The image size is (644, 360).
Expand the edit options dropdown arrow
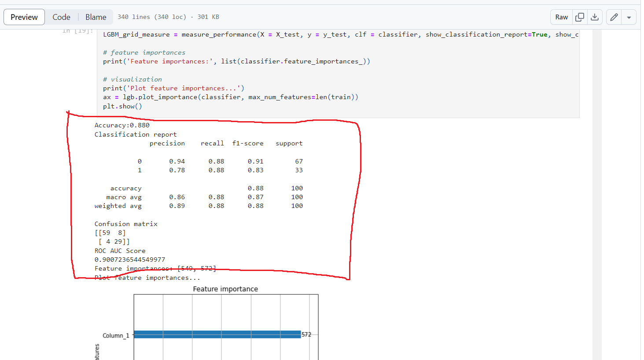click(629, 17)
